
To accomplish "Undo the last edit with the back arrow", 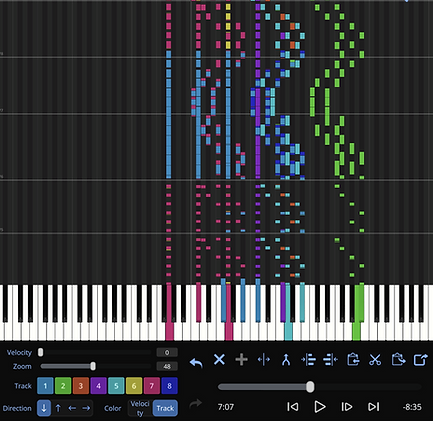I will [196, 362].
